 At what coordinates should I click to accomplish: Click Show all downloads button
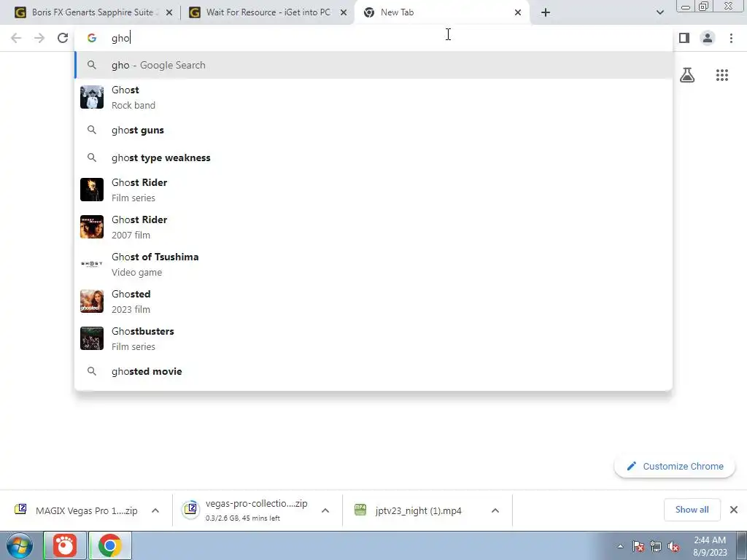pos(692,510)
